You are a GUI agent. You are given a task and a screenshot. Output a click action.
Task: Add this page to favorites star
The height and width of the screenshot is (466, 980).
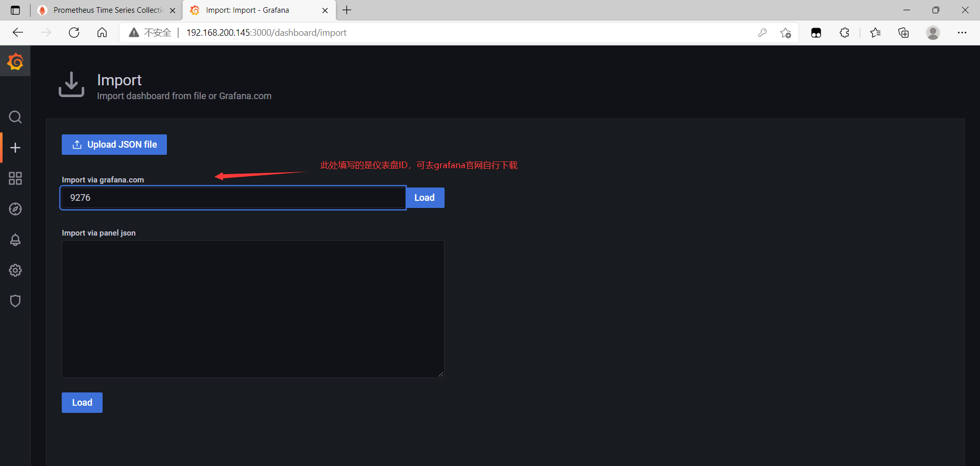[x=786, y=33]
